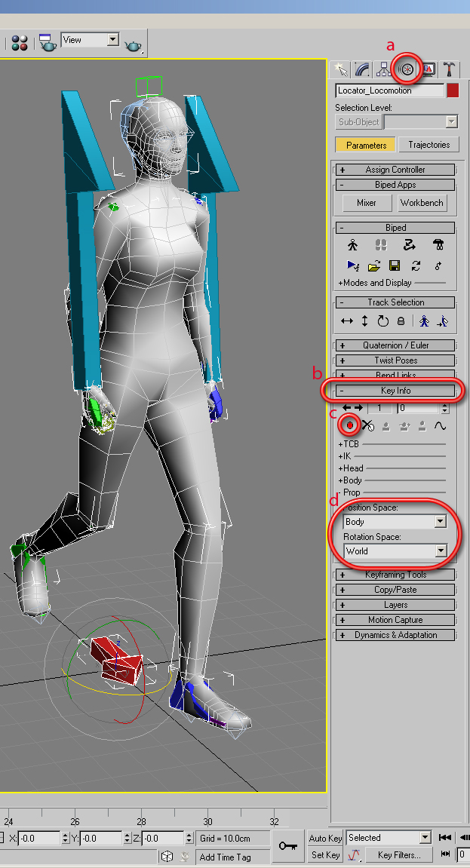470x868 pixels.
Task: Expand the Keyframing Tools rollout
Action: point(395,575)
